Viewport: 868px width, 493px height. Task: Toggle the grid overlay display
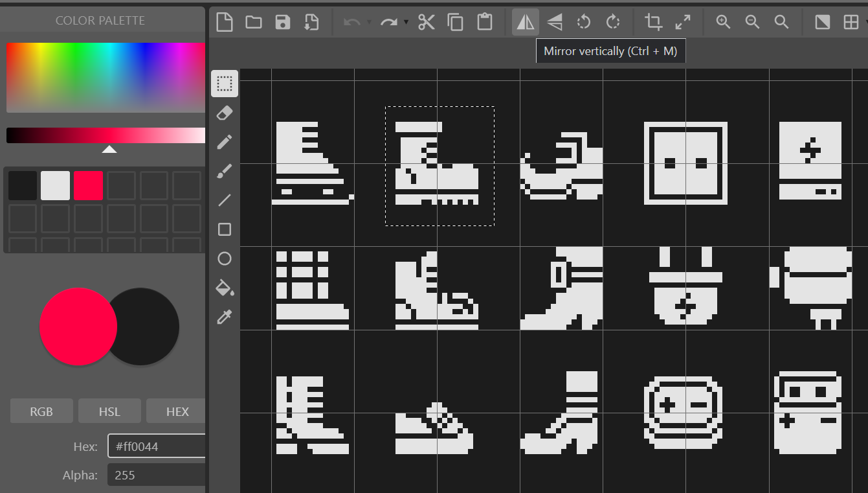tap(852, 21)
